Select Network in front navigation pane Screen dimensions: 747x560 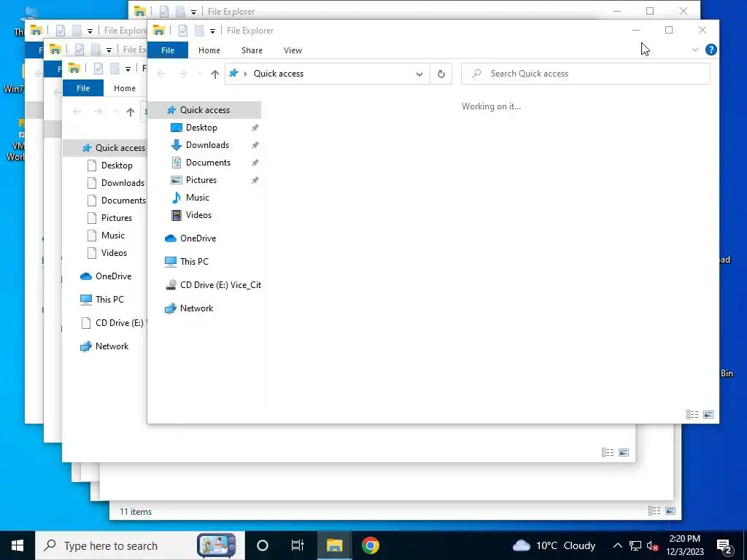[196, 308]
